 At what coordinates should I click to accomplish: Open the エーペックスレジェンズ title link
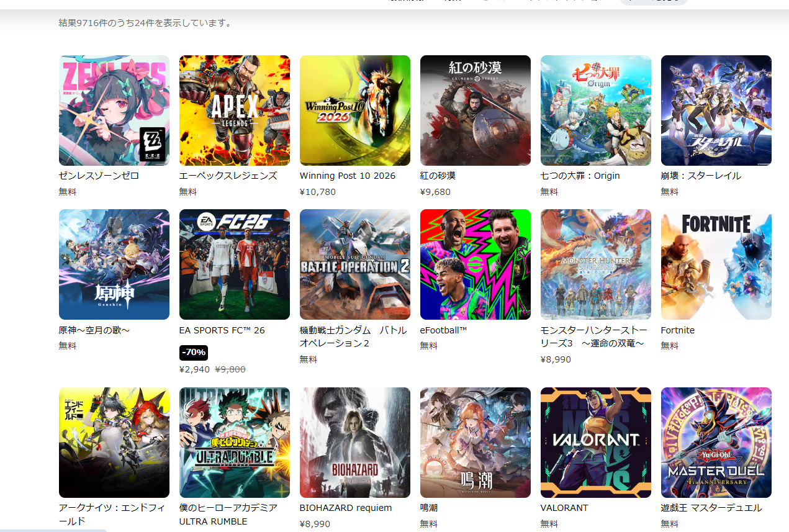[x=228, y=176]
